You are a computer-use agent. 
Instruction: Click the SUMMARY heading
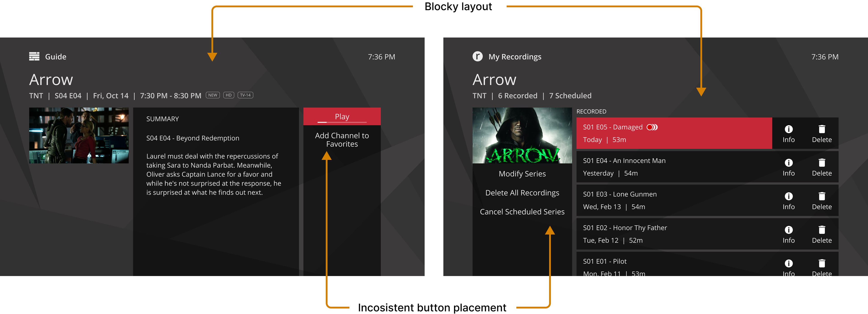(163, 119)
